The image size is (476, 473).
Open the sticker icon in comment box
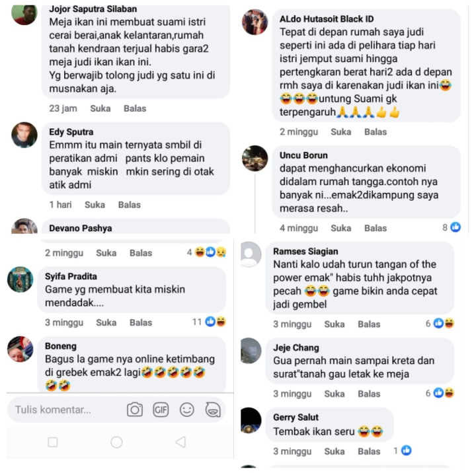(213, 410)
